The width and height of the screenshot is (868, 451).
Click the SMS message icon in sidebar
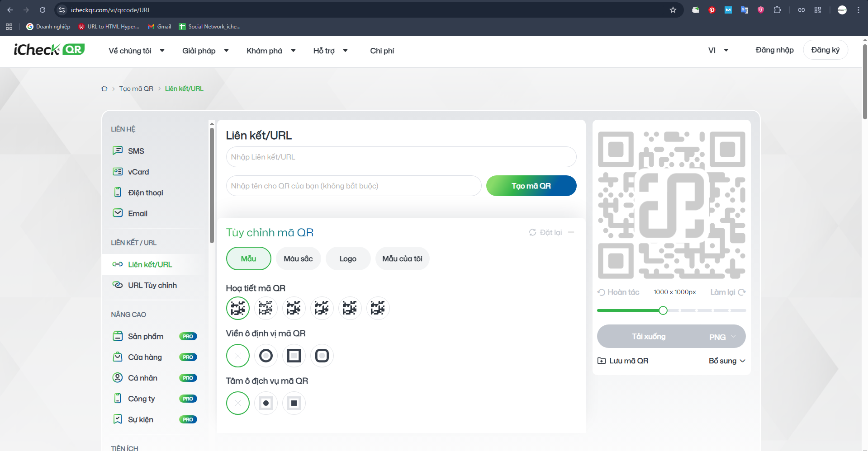click(x=118, y=150)
